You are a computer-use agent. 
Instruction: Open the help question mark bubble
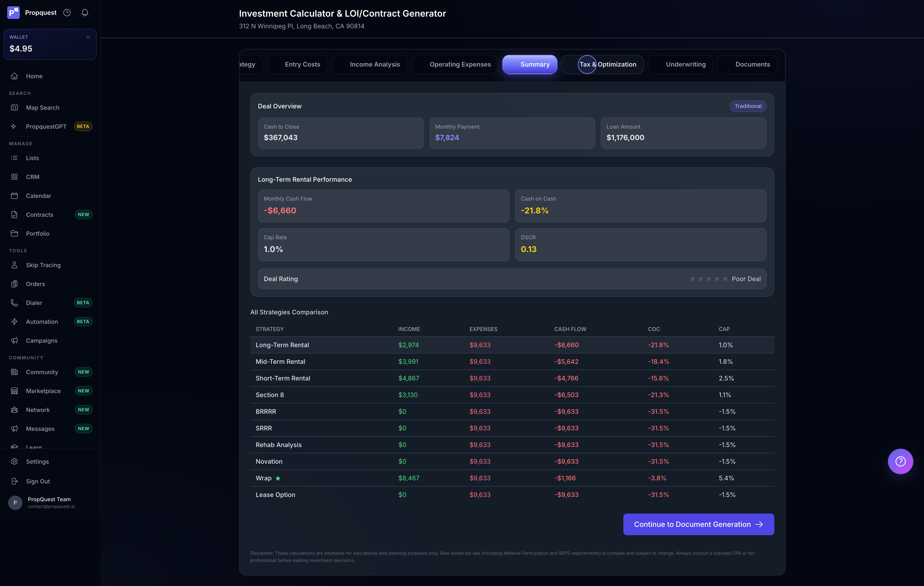pyautogui.click(x=900, y=461)
